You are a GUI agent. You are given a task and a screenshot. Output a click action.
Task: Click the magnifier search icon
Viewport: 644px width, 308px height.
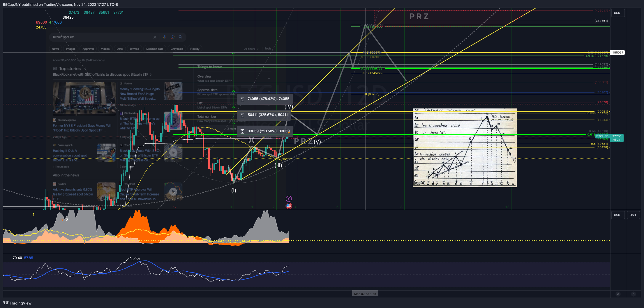181,37
